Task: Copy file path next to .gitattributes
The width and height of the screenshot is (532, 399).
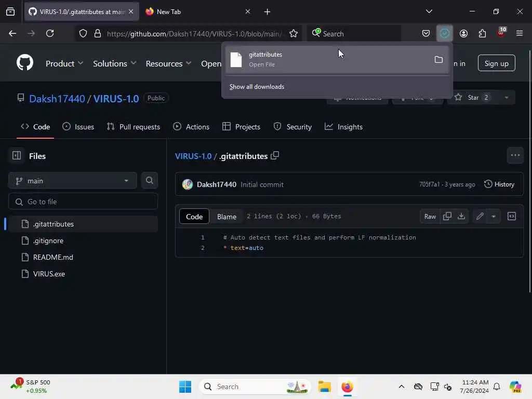Action: 275,155
